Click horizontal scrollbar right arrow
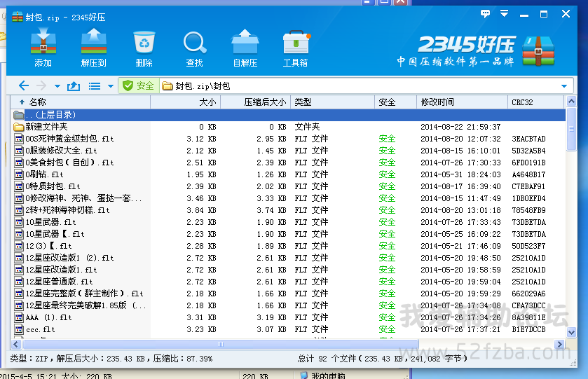The image size is (588, 379). point(559,344)
